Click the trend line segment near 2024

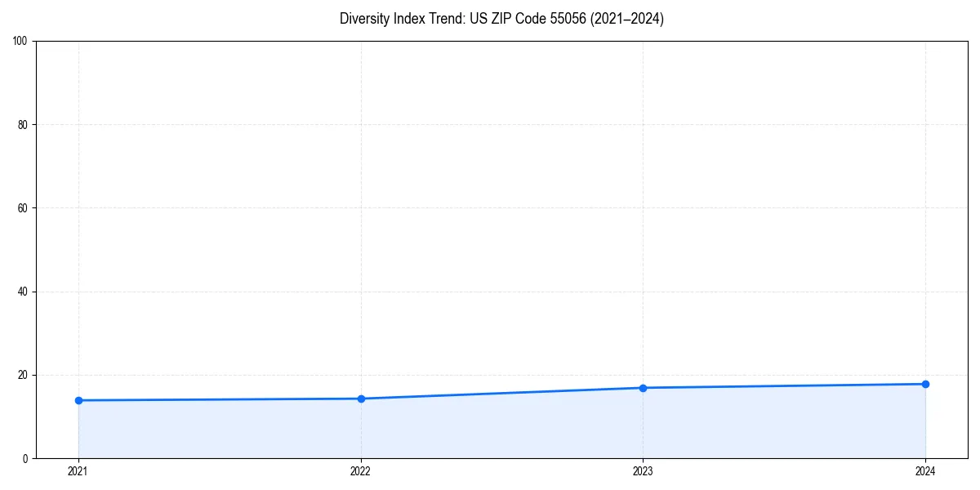click(x=882, y=384)
